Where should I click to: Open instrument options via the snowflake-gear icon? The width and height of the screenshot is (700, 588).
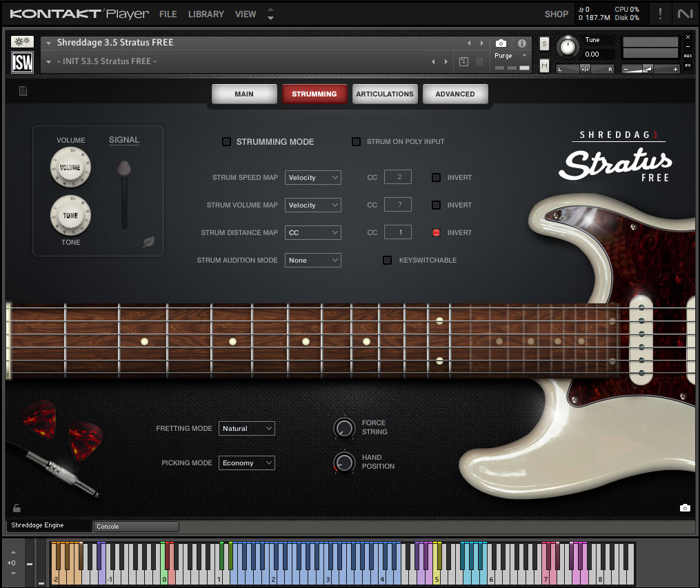click(x=22, y=41)
